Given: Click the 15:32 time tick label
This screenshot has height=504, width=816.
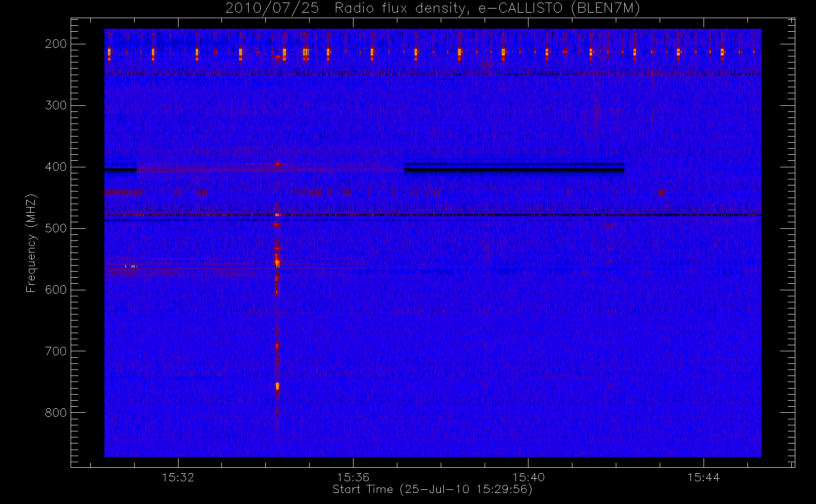Looking at the screenshot, I should [x=178, y=477].
